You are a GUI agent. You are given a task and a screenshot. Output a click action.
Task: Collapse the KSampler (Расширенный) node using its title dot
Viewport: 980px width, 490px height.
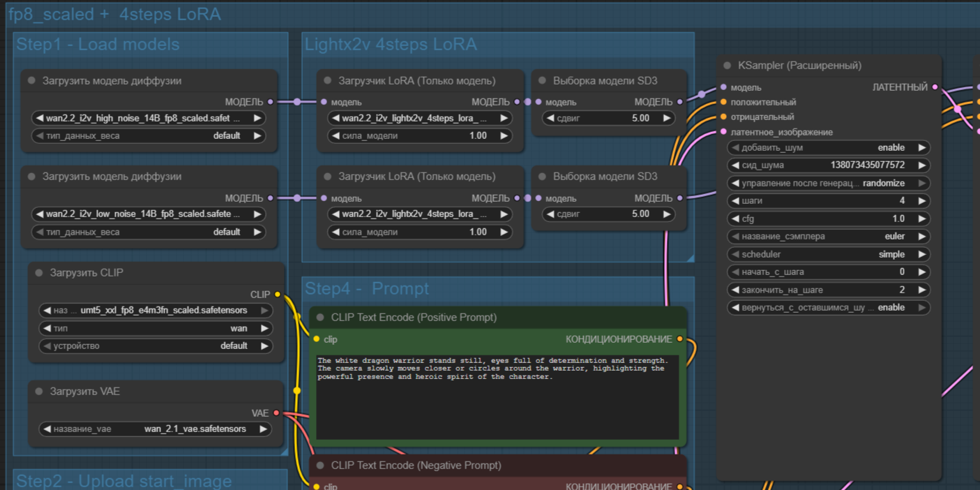pyautogui.click(x=728, y=66)
